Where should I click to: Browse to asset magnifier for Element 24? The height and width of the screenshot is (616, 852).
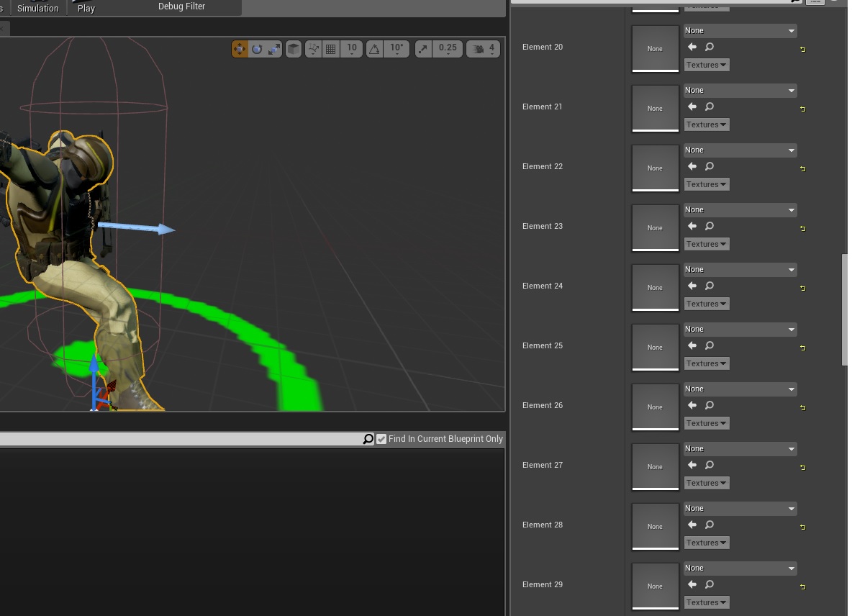coord(710,286)
